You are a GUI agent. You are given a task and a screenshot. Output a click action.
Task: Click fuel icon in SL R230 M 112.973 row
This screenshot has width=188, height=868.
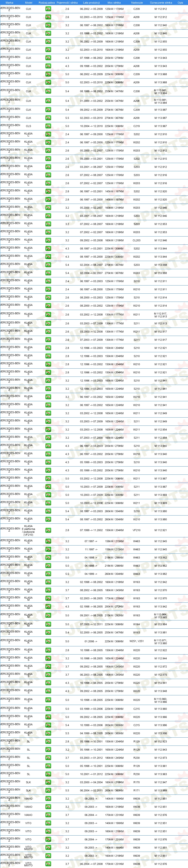pos(48,758)
